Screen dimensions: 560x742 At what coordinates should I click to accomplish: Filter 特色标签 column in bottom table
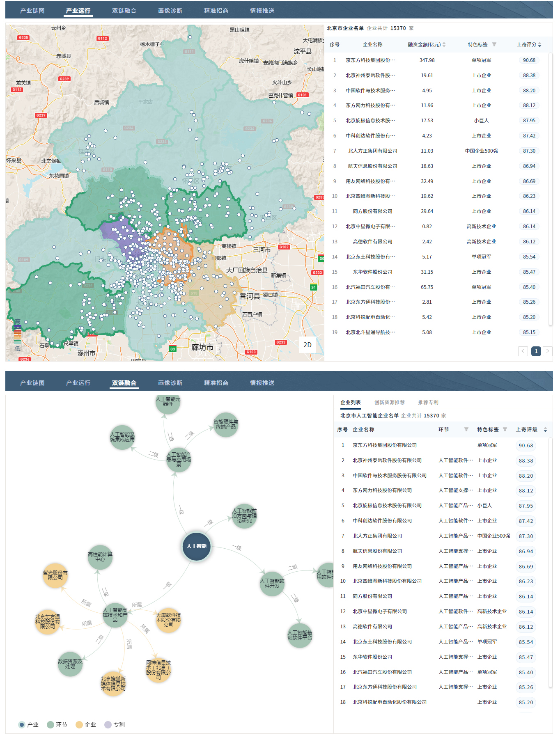[x=505, y=430]
